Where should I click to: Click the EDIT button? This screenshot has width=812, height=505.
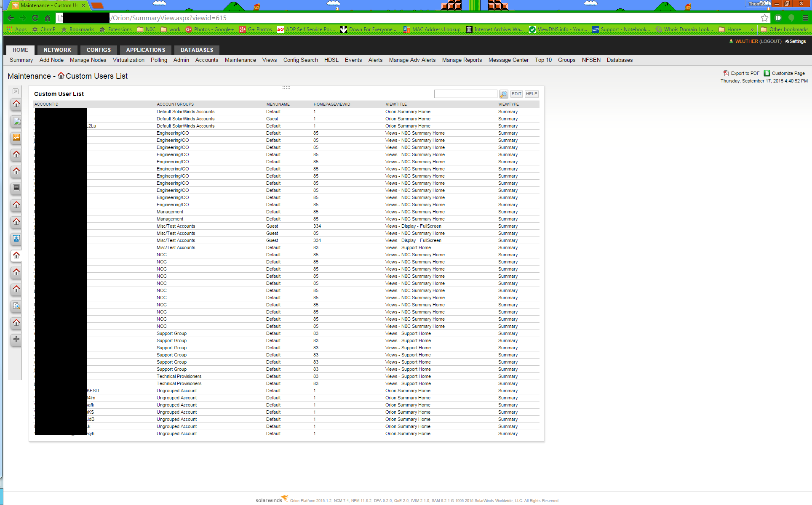click(516, 93)
